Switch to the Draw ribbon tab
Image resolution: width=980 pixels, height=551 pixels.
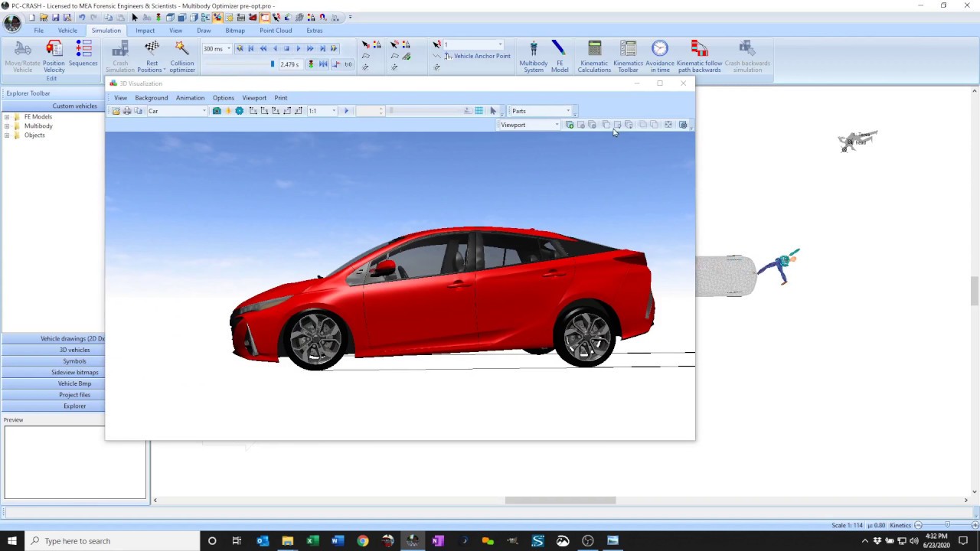(204, 31)
